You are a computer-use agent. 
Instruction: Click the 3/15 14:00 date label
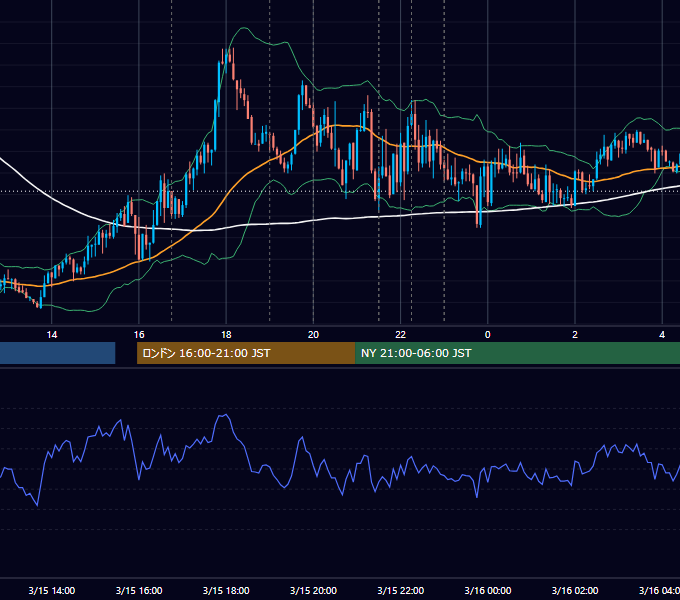pyautogui.click(x=52, y=590)
